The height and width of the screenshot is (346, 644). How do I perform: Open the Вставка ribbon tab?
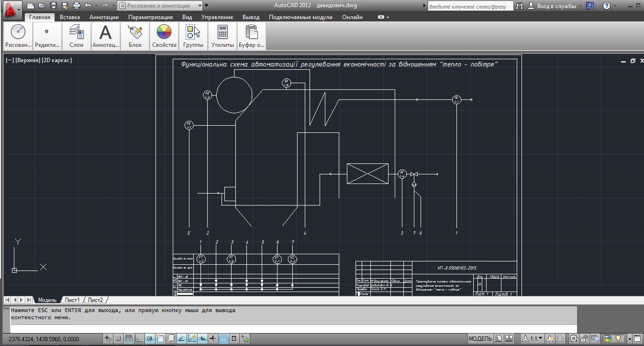pos(70,17)
